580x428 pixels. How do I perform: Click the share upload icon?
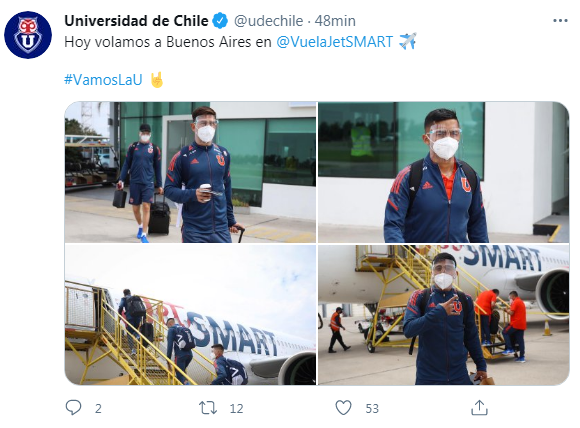click(479, 407)
